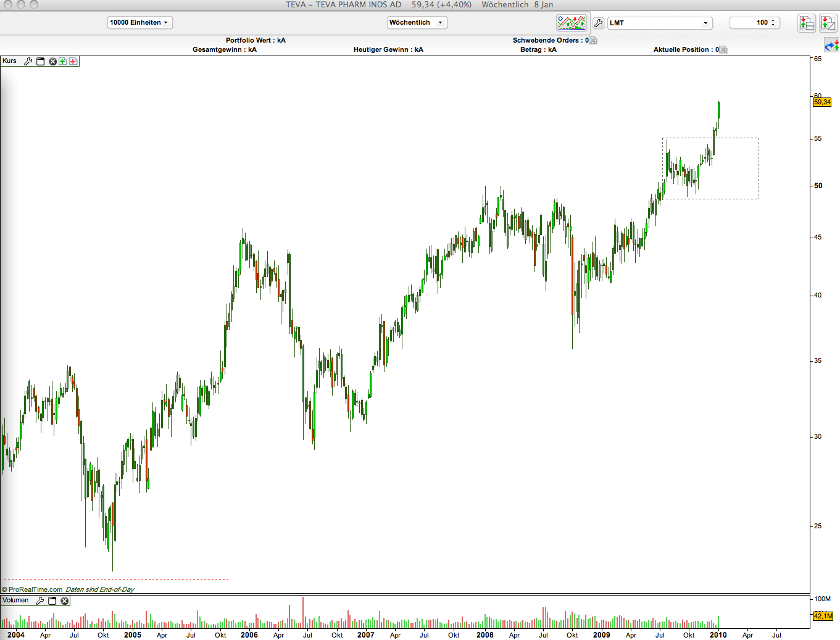This screenshot has height=640, width=840.
Task: Click the 59,34 price label on axis
Action: pyautogui.click(x=822, y=102)
